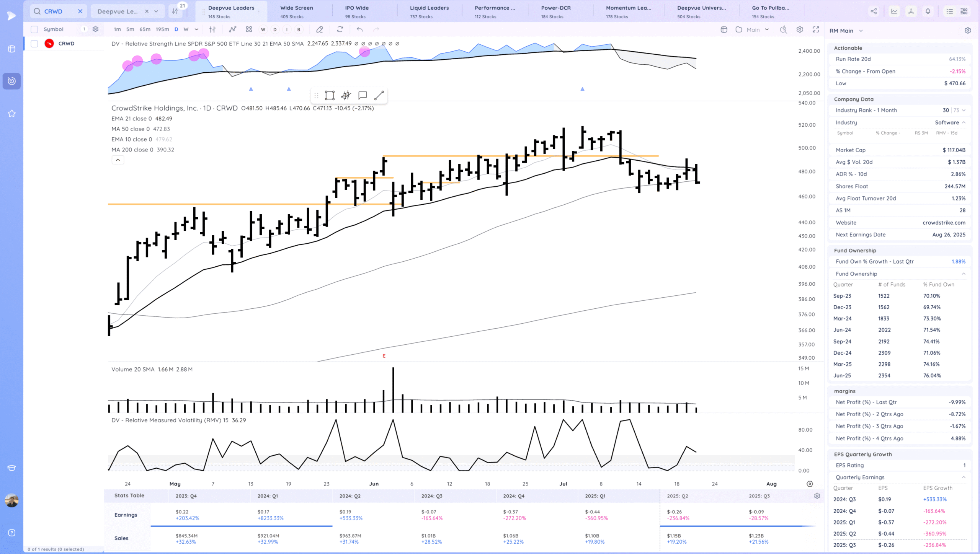
Task: Click the rectangle drawing tool in floating toolbar
Action: [x=330, y=95]
